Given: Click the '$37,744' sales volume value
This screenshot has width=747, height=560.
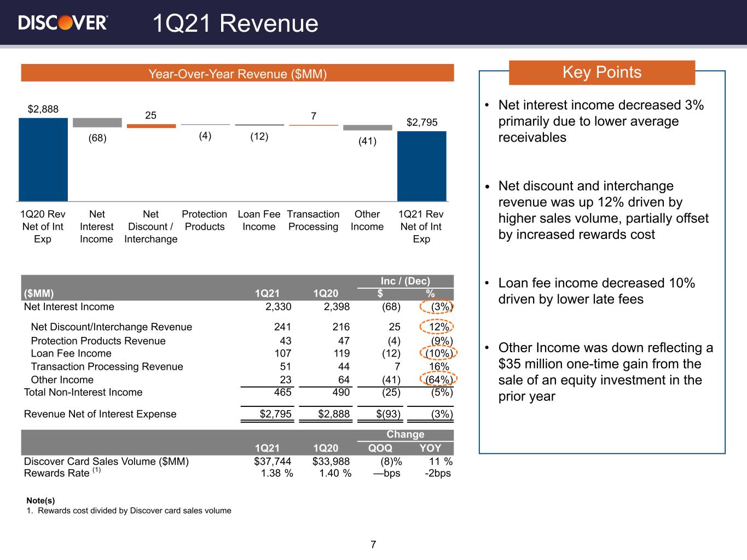Looking at the screenshot, I should [273, 462].
